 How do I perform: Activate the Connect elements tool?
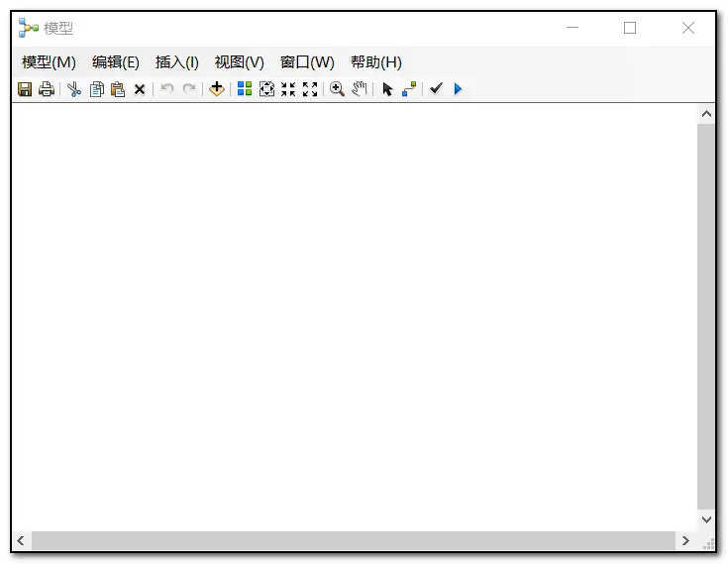pyautogui.click(x=409, y=89)
